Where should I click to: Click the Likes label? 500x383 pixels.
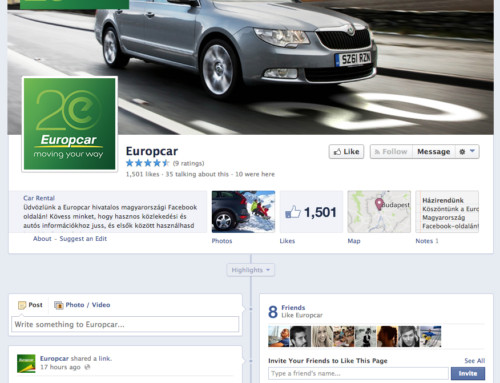point(287,241)
